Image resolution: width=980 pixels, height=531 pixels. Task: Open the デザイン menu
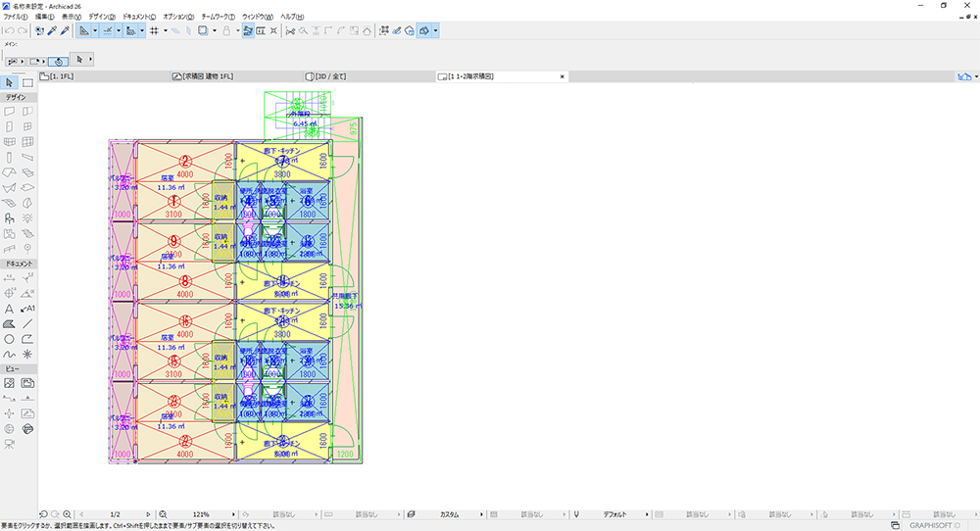tap(101, 17)
